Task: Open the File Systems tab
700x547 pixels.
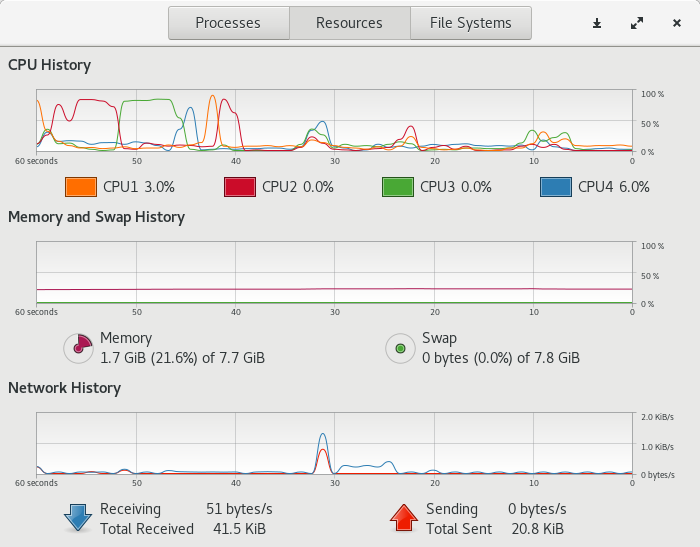Action: [x=470, y=23]
